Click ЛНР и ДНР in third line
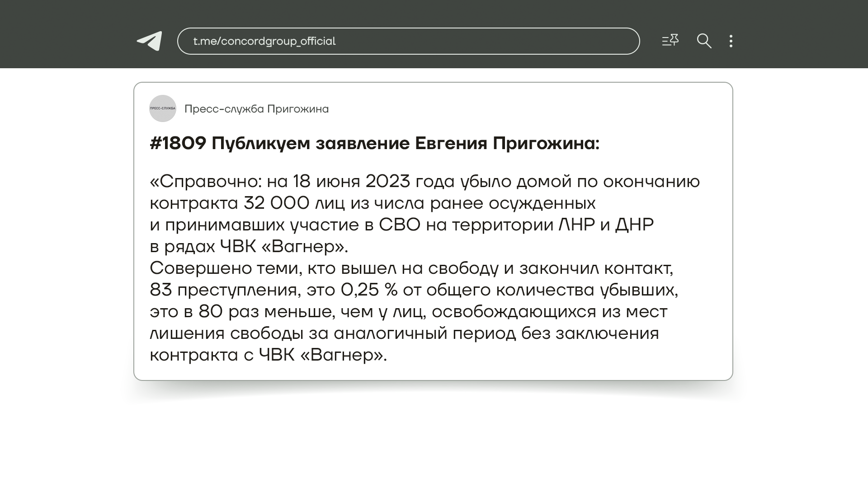The width and height of the screenshot is (868, 488). 606,225
